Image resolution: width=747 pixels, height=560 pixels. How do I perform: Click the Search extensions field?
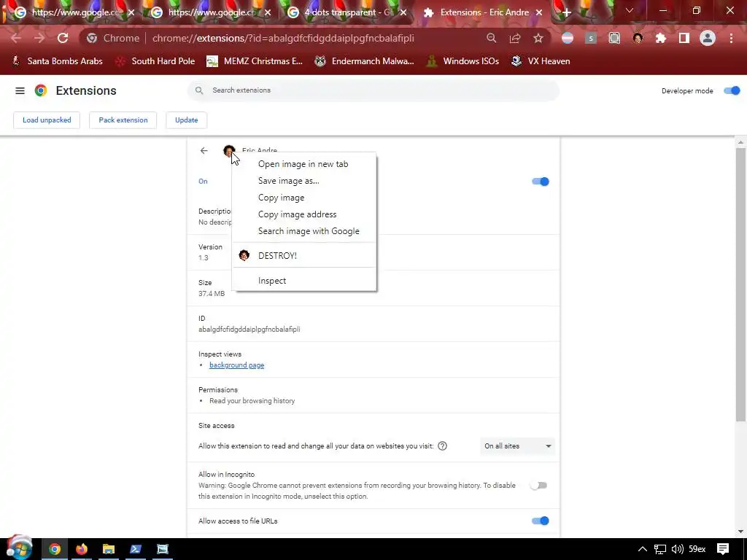click(x=373, y=90)
